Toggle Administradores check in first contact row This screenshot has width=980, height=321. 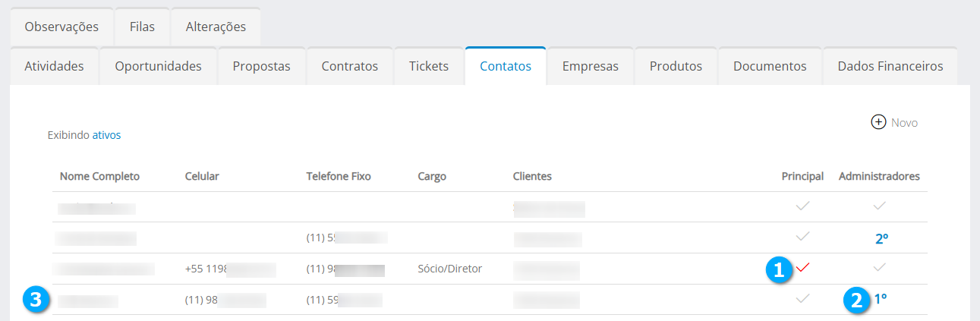pyautogui.click(x=879, y=206)
